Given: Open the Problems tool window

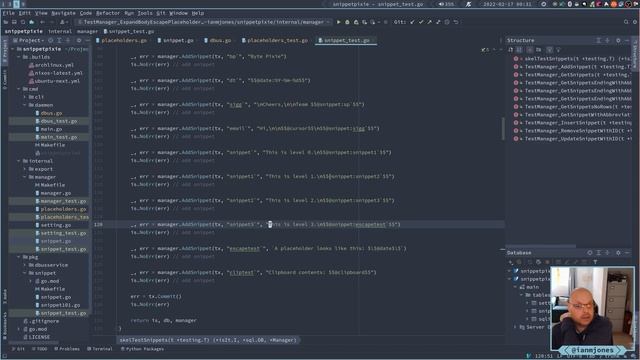Looking at the screenshot, I should [67, 349].
